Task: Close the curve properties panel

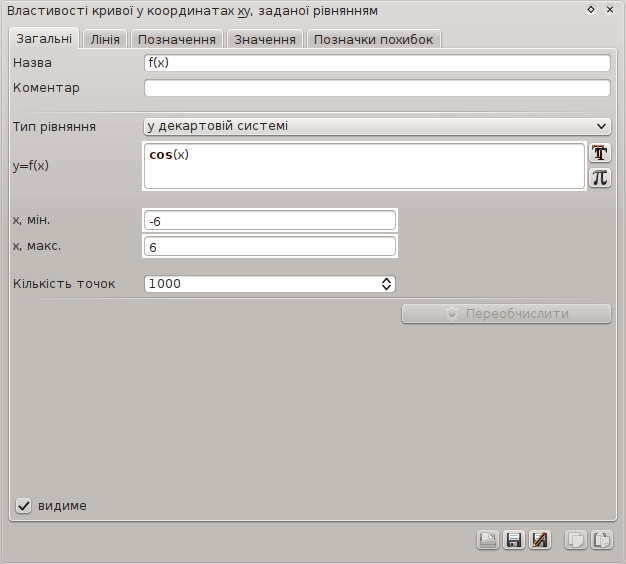Action: click(x=611, y=9)
